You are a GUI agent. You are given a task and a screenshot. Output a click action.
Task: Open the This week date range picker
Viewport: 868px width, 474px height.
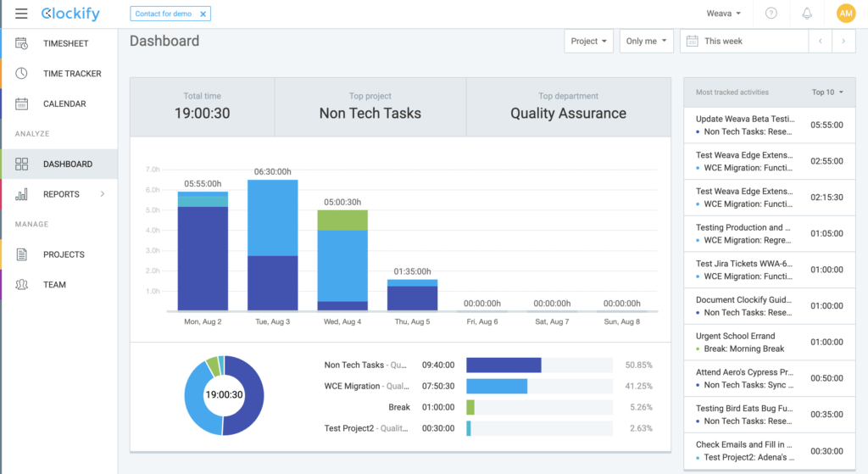point(744,41)
